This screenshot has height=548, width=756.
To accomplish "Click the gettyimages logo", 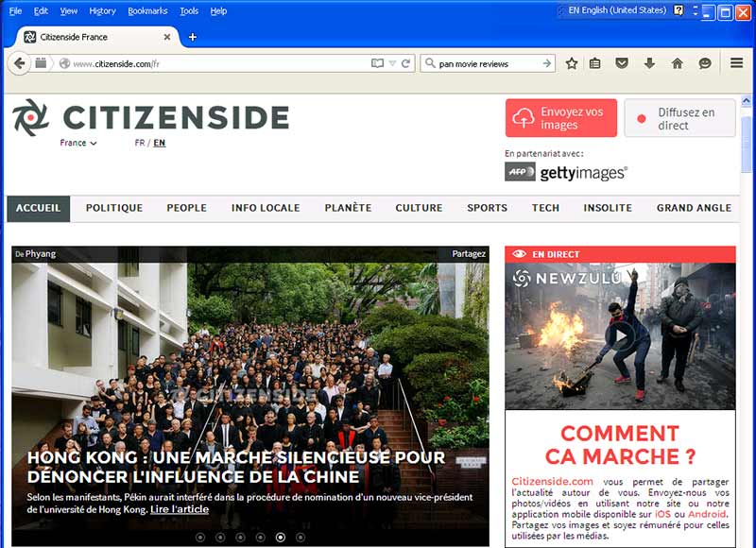I will pyautogui.click(x=584, y=173).
